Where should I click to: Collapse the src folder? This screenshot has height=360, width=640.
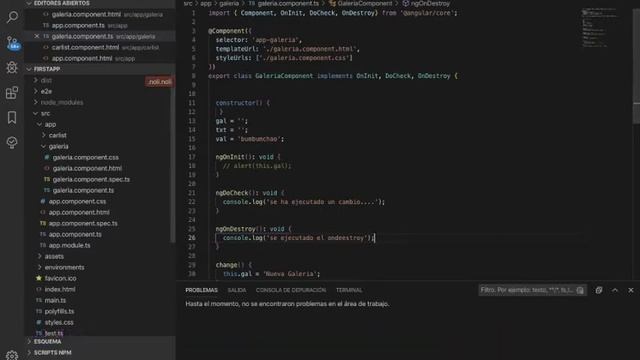45,113
